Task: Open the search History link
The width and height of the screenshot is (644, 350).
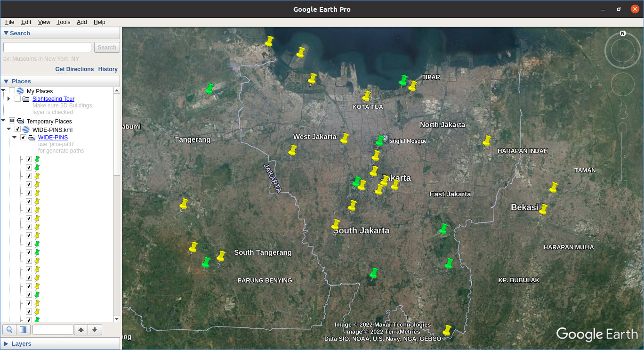Action: coord(108,69)
